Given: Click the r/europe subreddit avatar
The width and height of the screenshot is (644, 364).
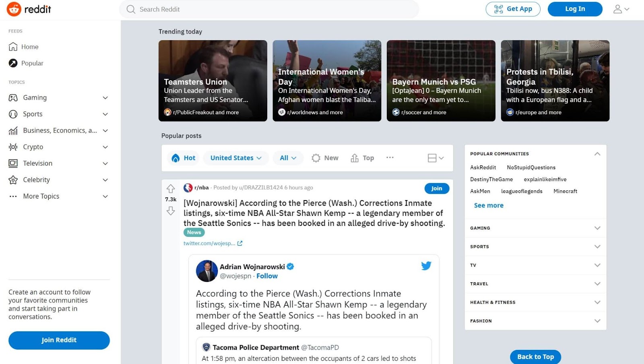Looking at the screenshot, I should point(510,112).
